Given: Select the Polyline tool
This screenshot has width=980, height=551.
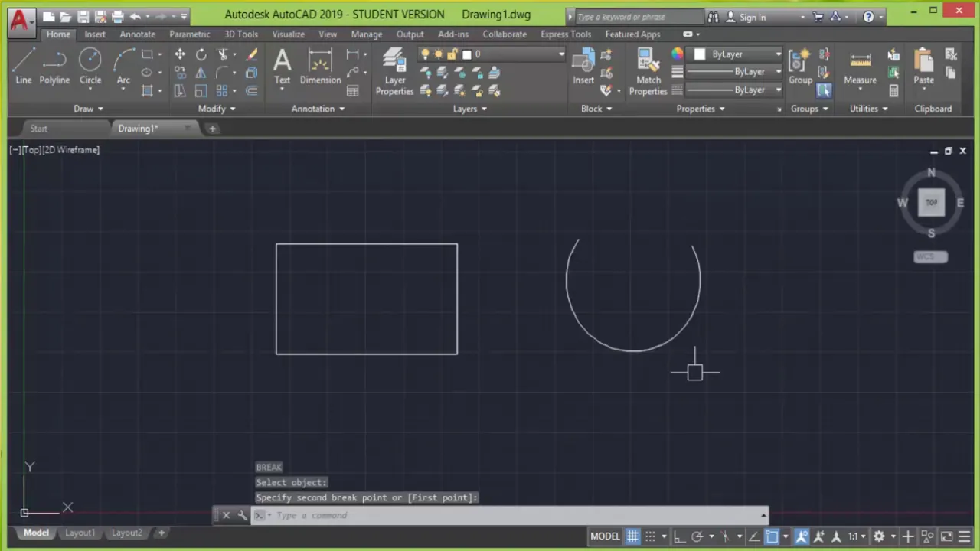Looking at the screenshot, I should click(54, 66).
